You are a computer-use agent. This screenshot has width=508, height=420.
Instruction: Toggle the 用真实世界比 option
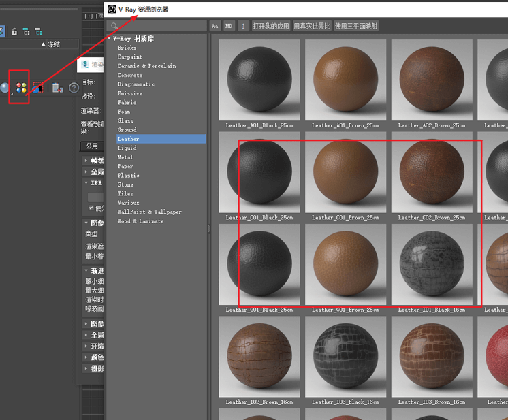[312, 26]
